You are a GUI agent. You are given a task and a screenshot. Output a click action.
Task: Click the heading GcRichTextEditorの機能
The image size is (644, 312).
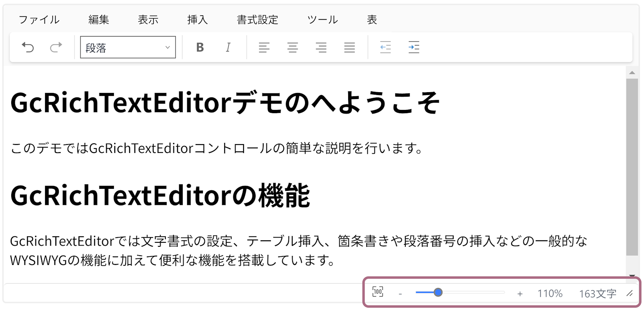160,195
